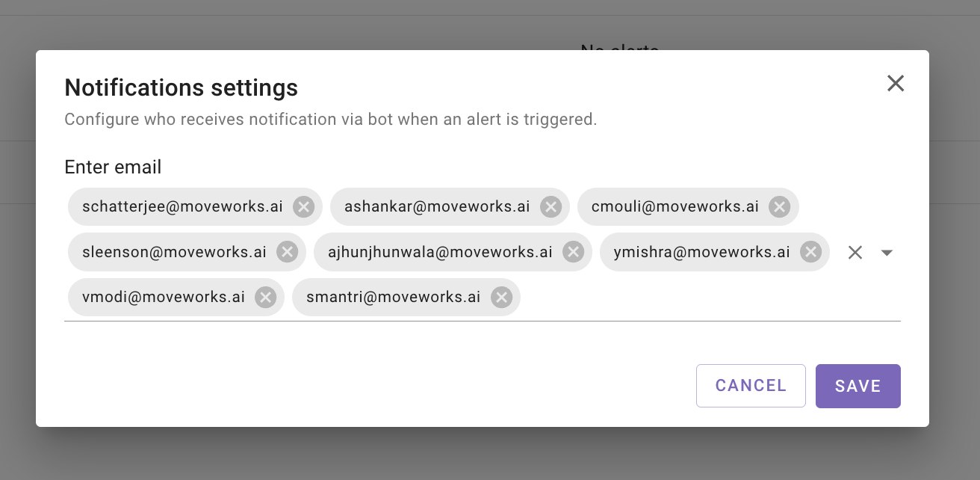Remove ashankar@moveworks.ai chip
Image resolution: width=980 pixels, height=480 pixels.
(x=551, y=207)
